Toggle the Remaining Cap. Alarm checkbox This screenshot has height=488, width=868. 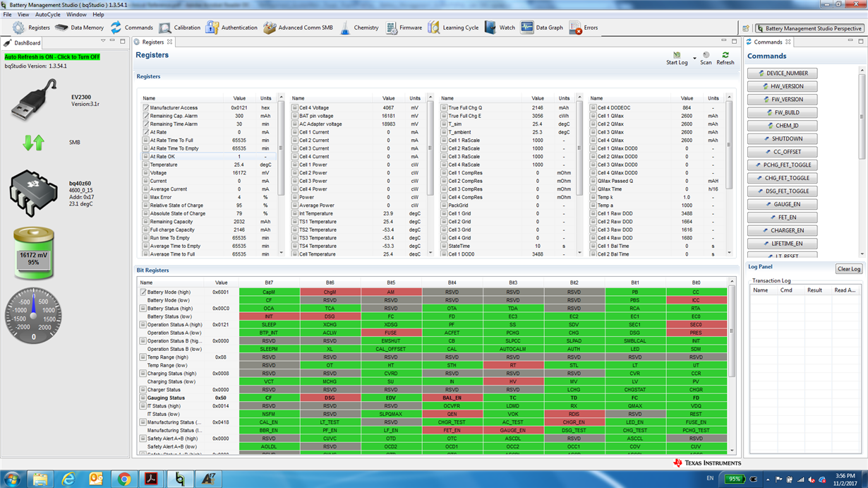[x=145, y=116]
